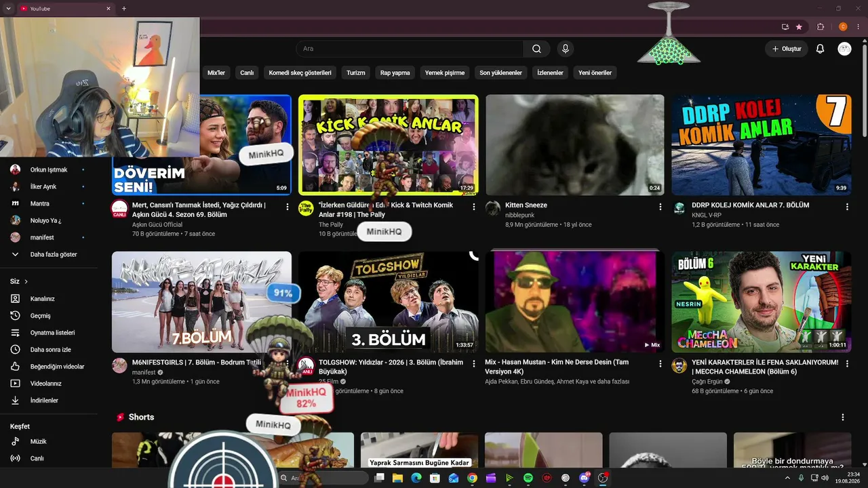Play the TOLGSHOW 3. Bölüm thumbnail

coord(389,302)
